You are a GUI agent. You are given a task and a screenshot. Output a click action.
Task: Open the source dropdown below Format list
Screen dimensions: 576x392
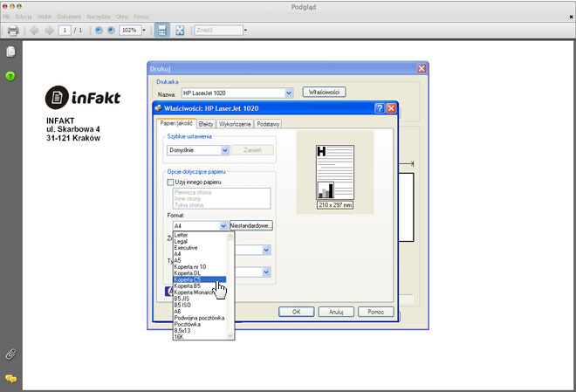pos(267,251)
